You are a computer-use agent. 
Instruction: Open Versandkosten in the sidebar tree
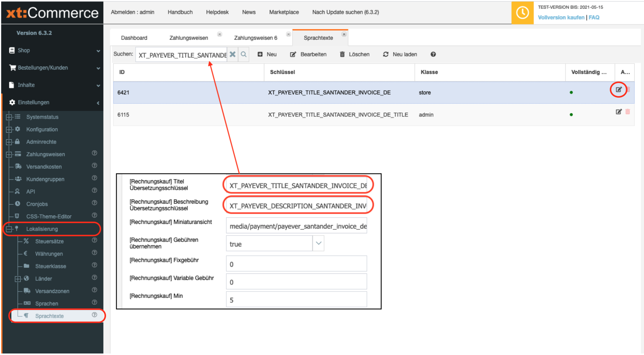44,167
